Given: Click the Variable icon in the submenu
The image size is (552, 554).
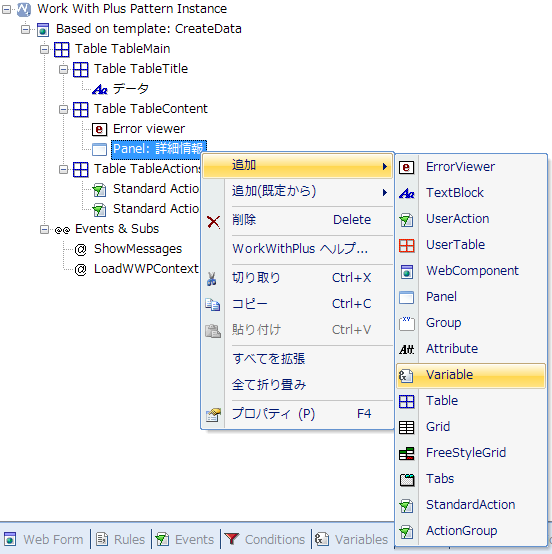Looking at the screenshot, I should (x=406, y=375).
